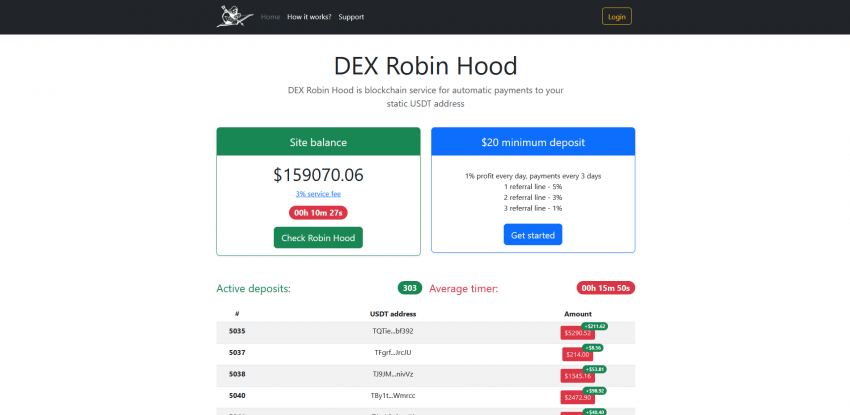
Task: Click the Get started button
Action: click(x=533, y=235)
